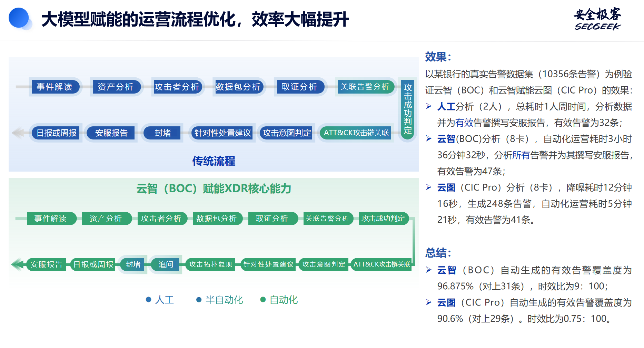This screenshot has width=644, height=348.
Task: Select the blue 数据包分析 node in 传统流程
Action: coord(239,87)
